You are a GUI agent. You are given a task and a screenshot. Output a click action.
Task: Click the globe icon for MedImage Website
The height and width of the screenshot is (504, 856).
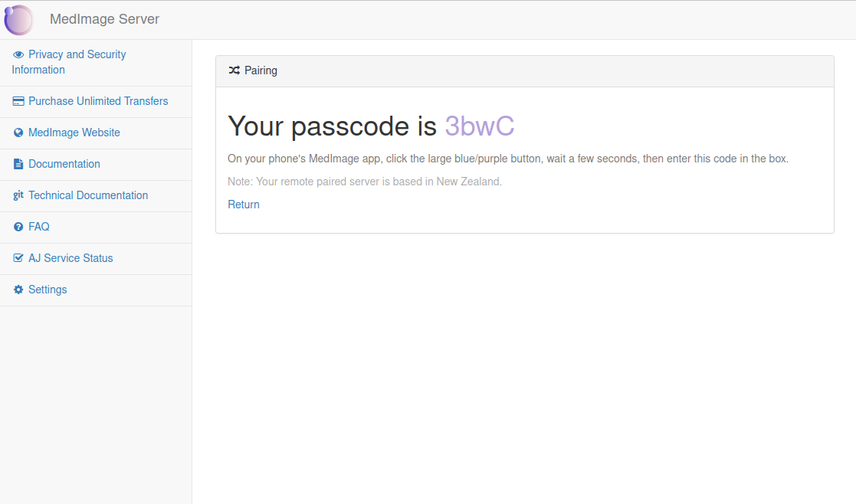18,133
